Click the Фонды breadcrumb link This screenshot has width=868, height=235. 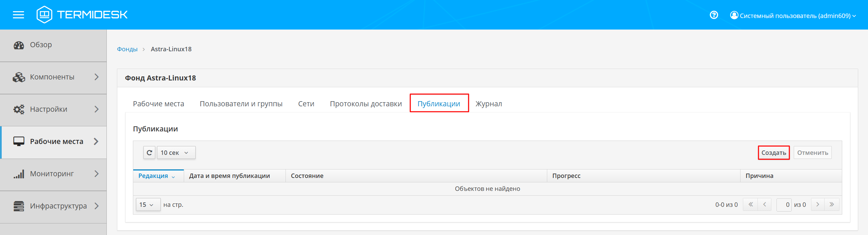tap(127, 49)
